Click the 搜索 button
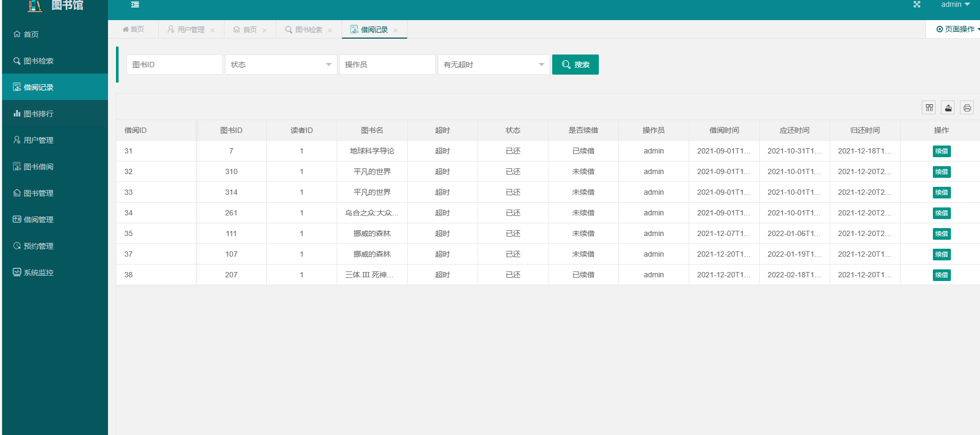The height and width of the screenshot is (435, 980). 576,65
